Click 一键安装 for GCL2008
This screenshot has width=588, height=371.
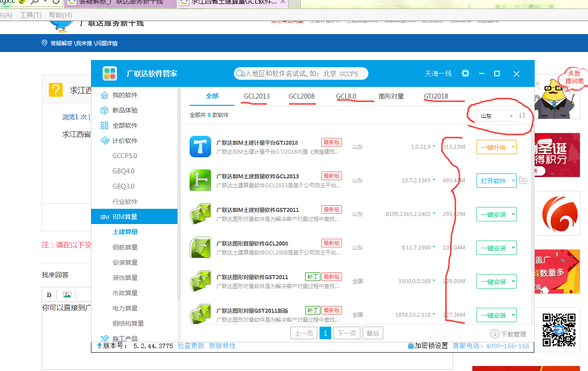pos(493,248)
